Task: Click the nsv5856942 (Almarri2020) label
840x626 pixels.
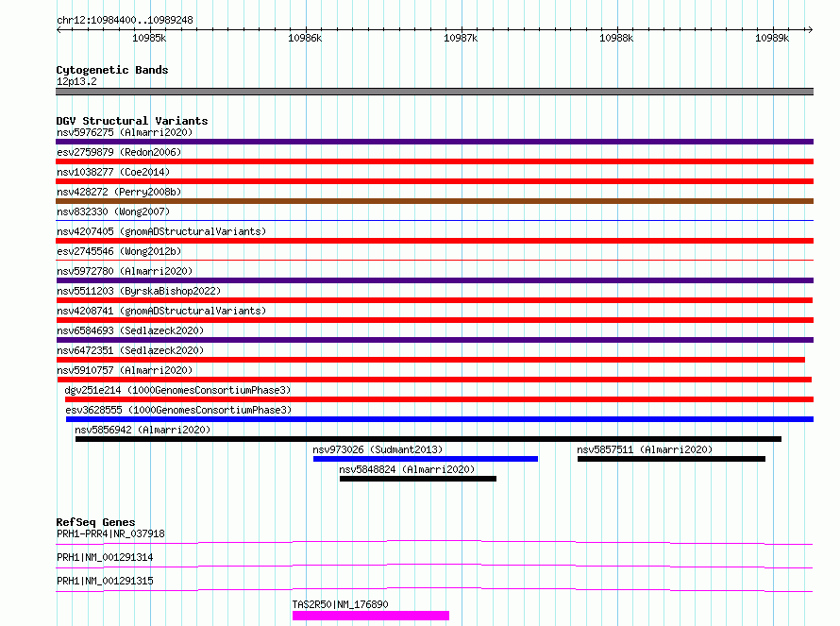Action: pyautogui.click(x=143, y=430)
